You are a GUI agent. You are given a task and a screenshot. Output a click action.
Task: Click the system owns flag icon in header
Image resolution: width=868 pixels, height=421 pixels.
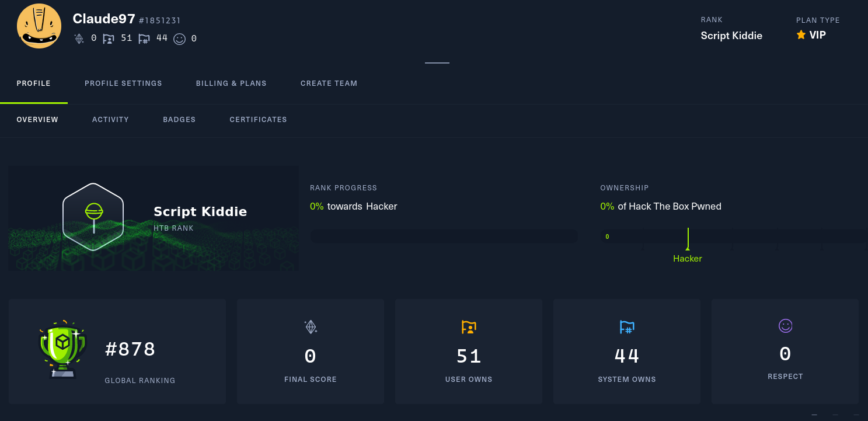[x=144, y=39]
